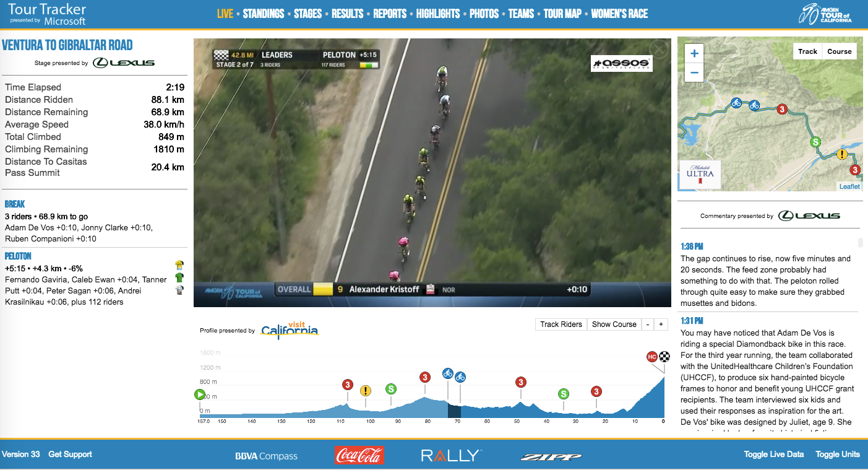Click the profile cyclist marker at 69 km
The width and height of the screenshot is (868, 470).
point(460,376)
